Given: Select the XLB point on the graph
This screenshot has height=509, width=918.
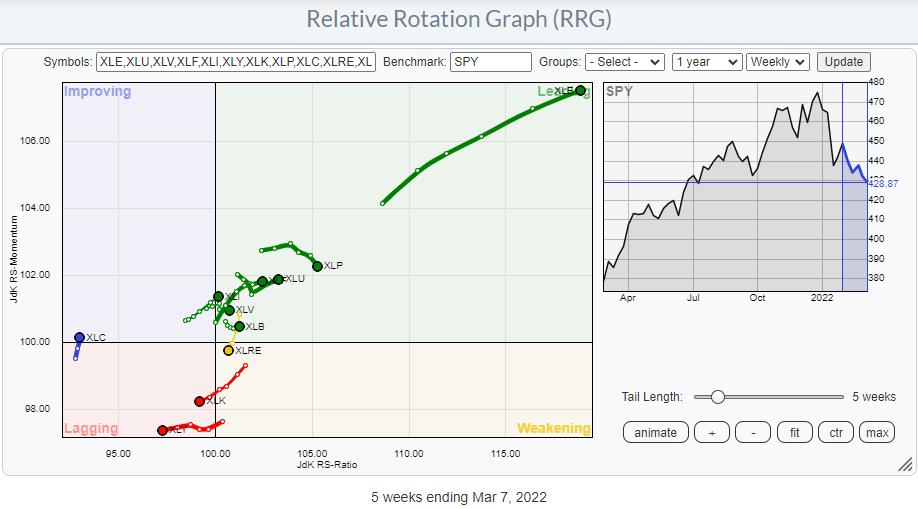Looking at the screenshot, I should tap(239, 326).
